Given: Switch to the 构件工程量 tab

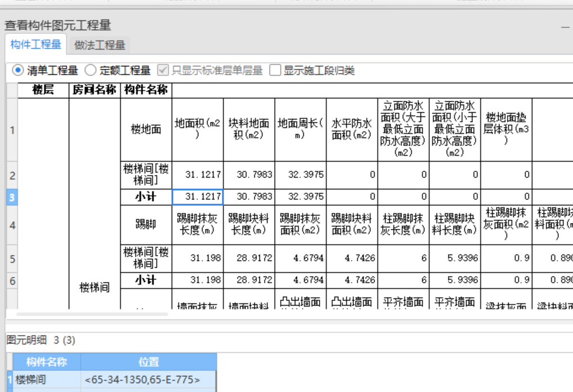Looking at the screenshot, I should [37, 44].
